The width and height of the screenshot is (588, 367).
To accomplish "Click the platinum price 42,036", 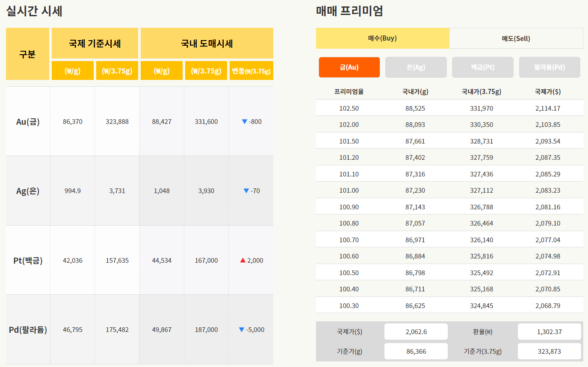I will (x=72, y=260).
